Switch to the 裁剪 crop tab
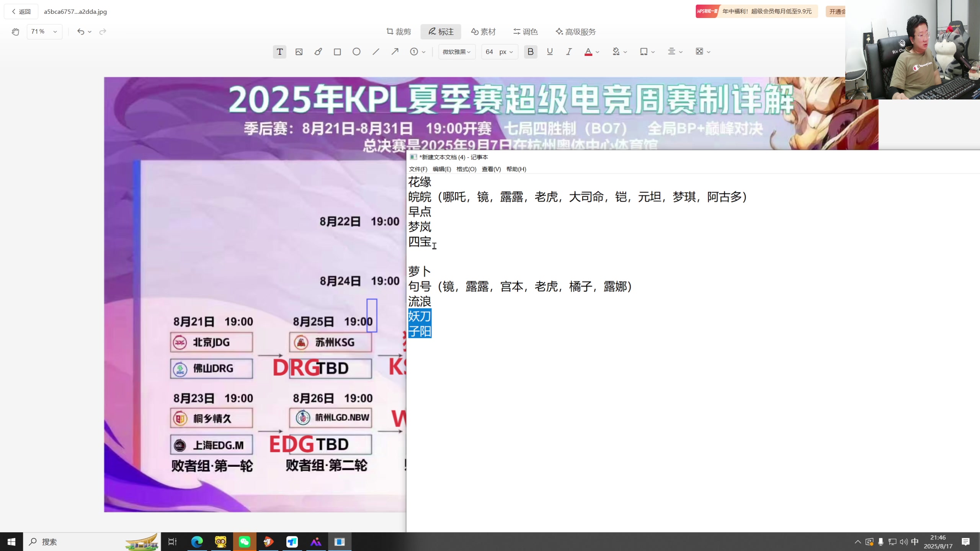The width and height of the screenshot is (980, 551). [x=399, y=32]
